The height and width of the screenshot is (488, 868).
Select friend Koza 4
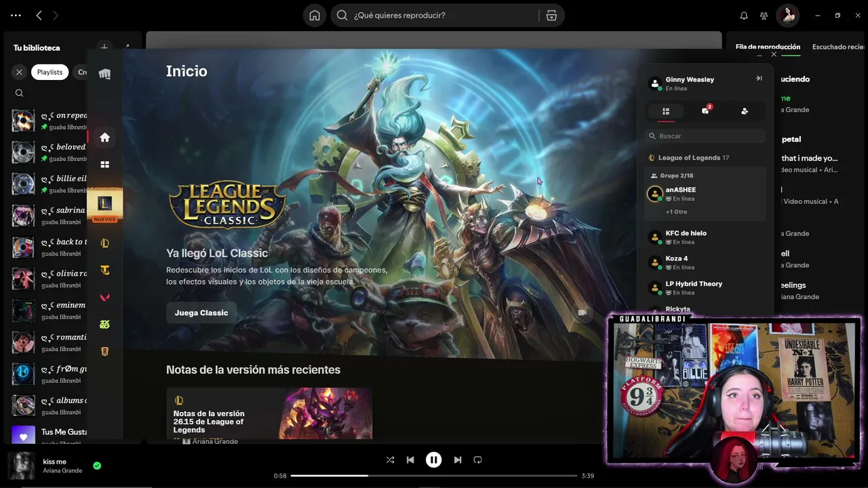click(x=705, y=262)
